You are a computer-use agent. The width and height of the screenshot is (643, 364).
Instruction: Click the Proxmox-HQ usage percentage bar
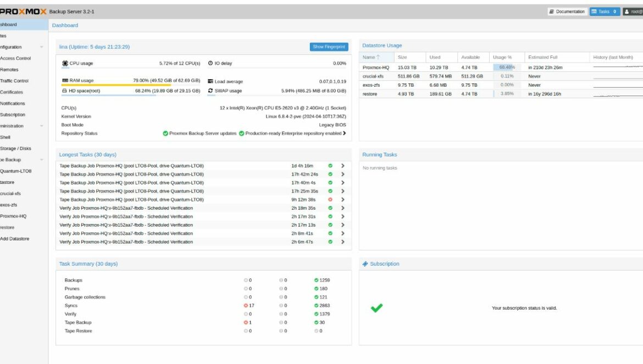pyautogui.click(x=507, y=67)
